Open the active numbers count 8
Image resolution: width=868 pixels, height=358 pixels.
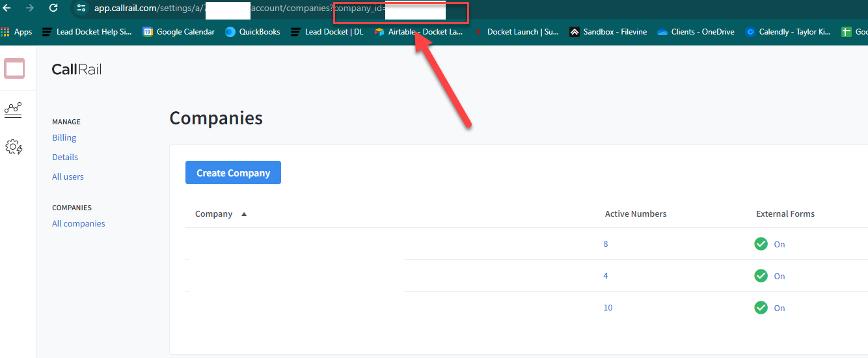click(606, 244)
